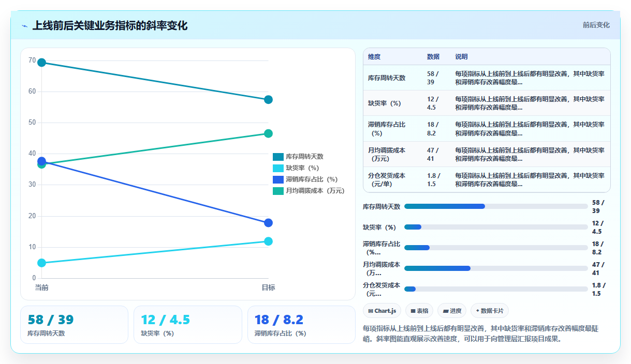This screenshot has height=364, width=631.
Task: Click the 说明 table column header
Action: coord(461,57)
